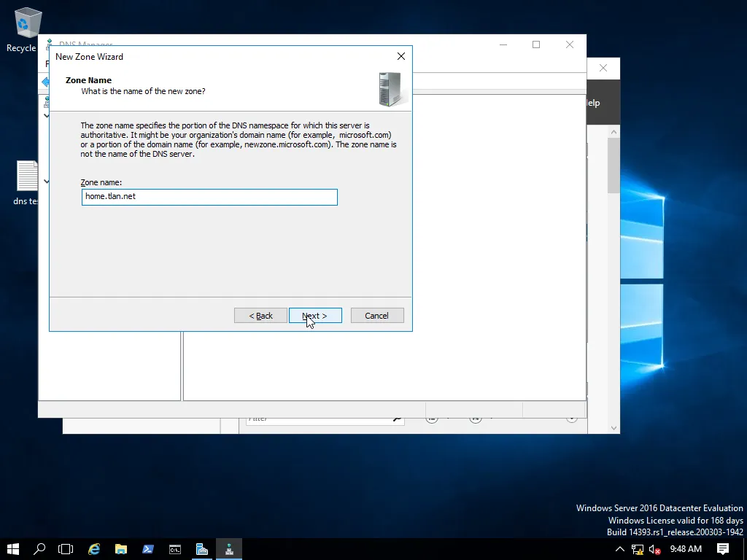Open File Explorer from the taskbar

point(121,549)
